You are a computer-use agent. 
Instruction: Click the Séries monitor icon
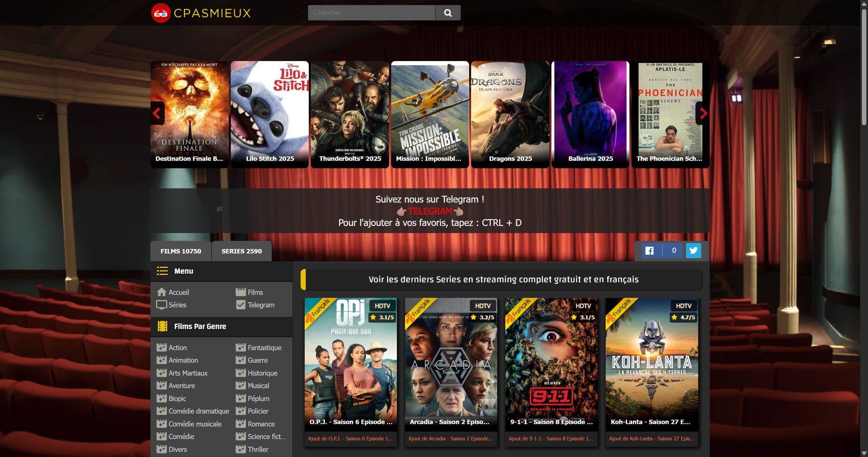[161, 305]
